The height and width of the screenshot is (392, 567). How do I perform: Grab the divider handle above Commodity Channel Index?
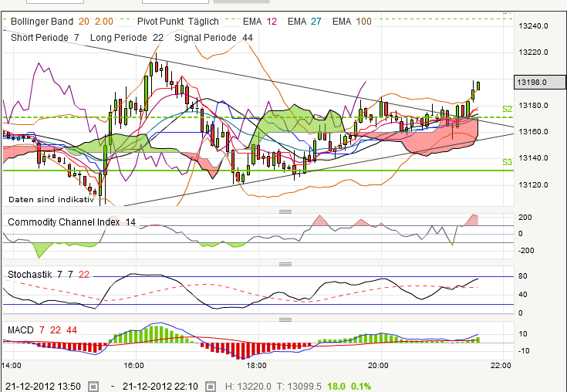(x=285, y=211)
